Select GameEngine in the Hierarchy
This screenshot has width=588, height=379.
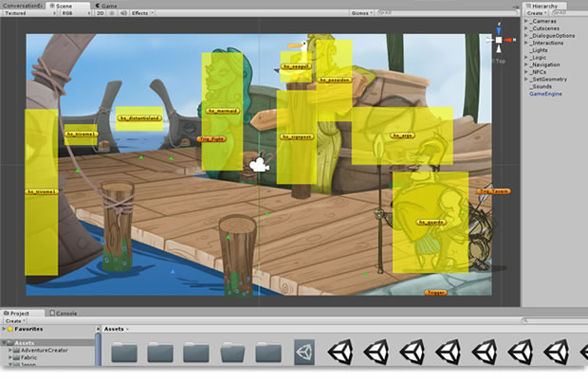(x=545, y=94)
